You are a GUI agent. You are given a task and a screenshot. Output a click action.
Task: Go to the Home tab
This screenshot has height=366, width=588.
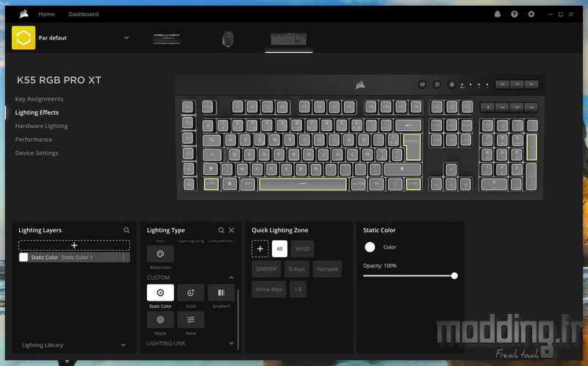click(x=46, y=14)
